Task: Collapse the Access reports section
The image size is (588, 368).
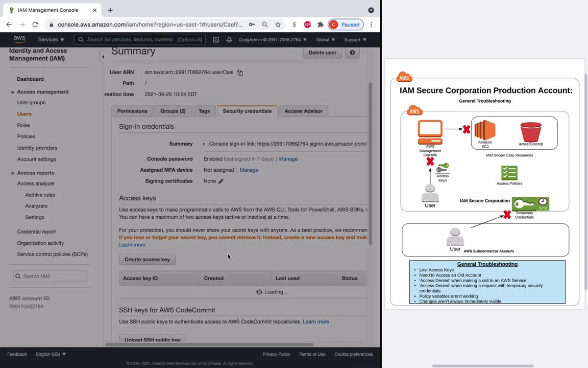Action: pyautogui.click(x=12, y=173)
